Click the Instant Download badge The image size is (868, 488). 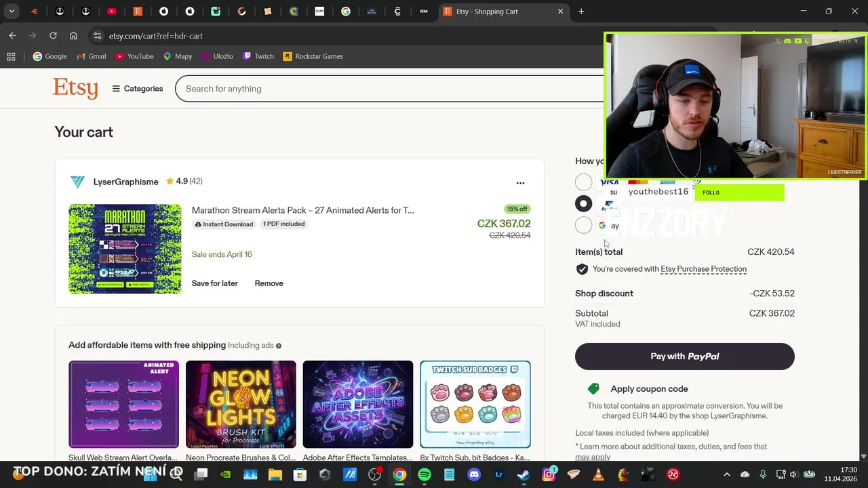click(x=224, y=224)
